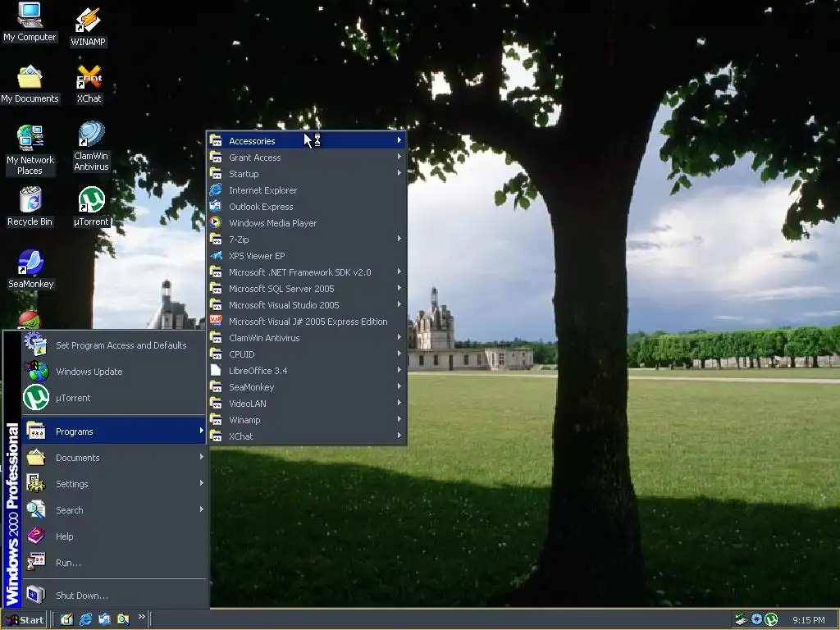Screen dimensions: 840x630
Task: Select the Recycle Bin desktop icon
Action: [30, 207]
